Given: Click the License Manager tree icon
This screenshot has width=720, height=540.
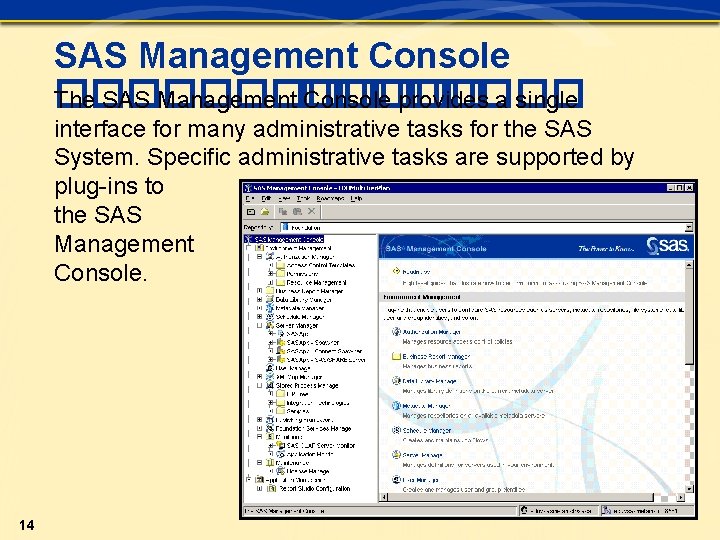Looking at the screenshot, I should pyautogui.click(x=281, y=471).
